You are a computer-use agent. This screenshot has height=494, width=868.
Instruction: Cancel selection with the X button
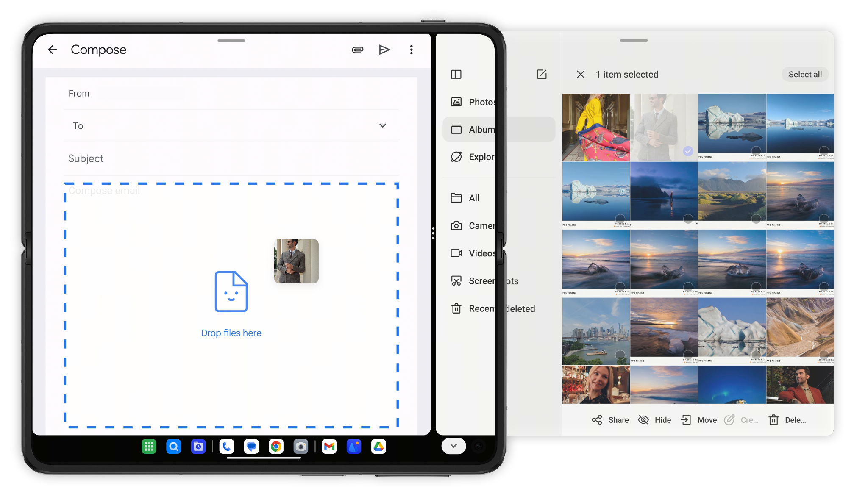click(581, 75)
